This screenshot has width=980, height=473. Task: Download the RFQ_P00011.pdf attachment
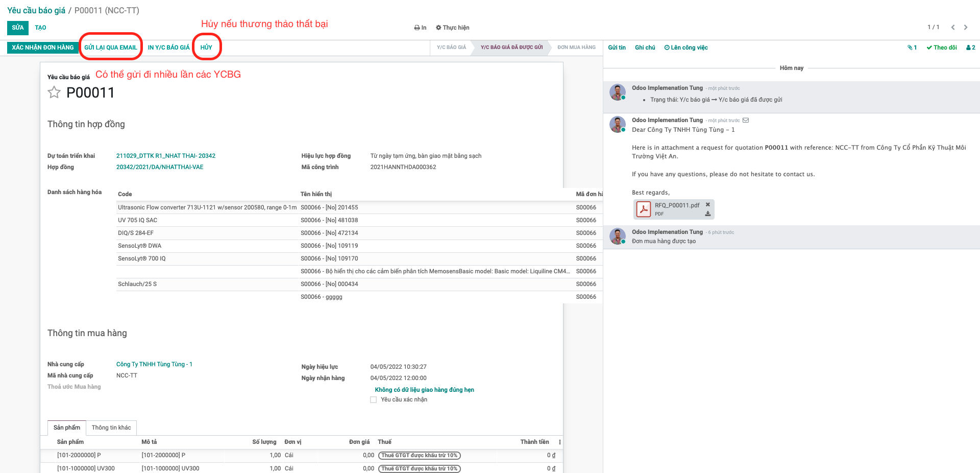point(708,214)
